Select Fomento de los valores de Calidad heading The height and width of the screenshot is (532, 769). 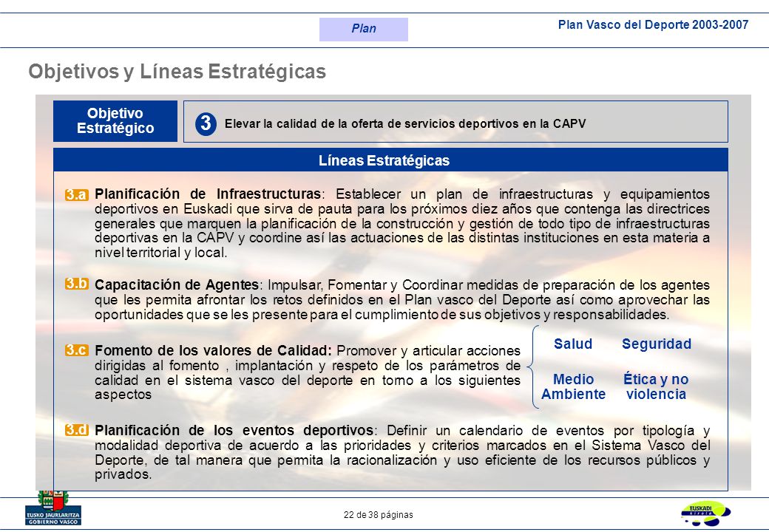pyautogui.click(x=213, y=351)
